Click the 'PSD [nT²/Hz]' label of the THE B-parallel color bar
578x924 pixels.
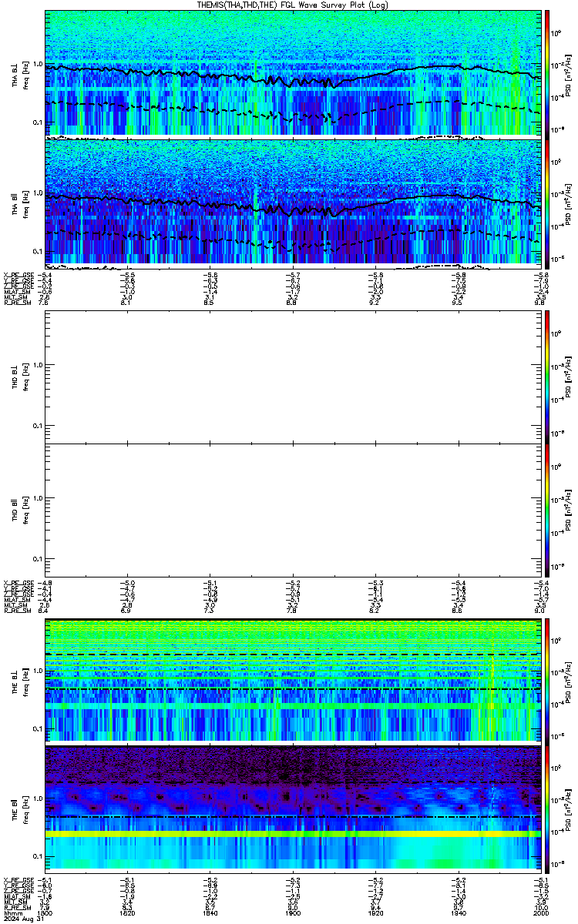pyautogui.click(x=569, y=808)
